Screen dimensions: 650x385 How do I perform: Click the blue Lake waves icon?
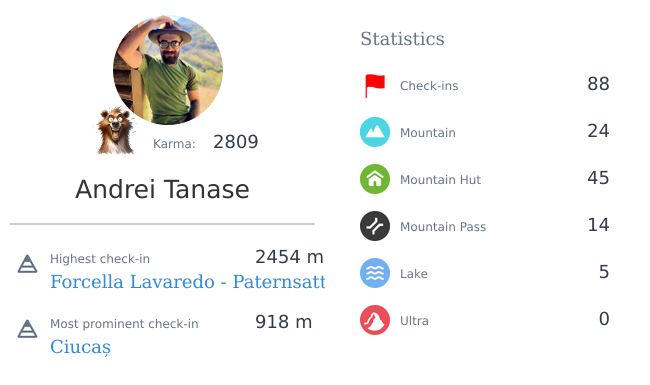point(375,273)
